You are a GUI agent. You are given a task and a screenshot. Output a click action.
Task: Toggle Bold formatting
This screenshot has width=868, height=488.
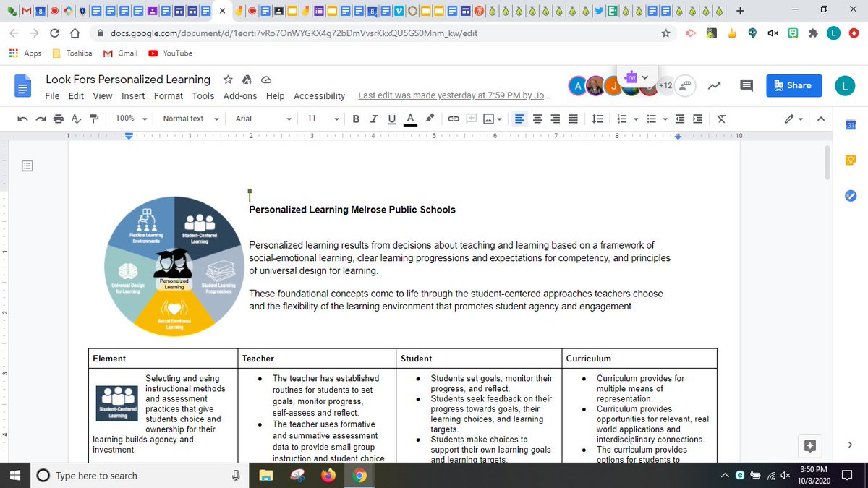(x=356, y=119)
